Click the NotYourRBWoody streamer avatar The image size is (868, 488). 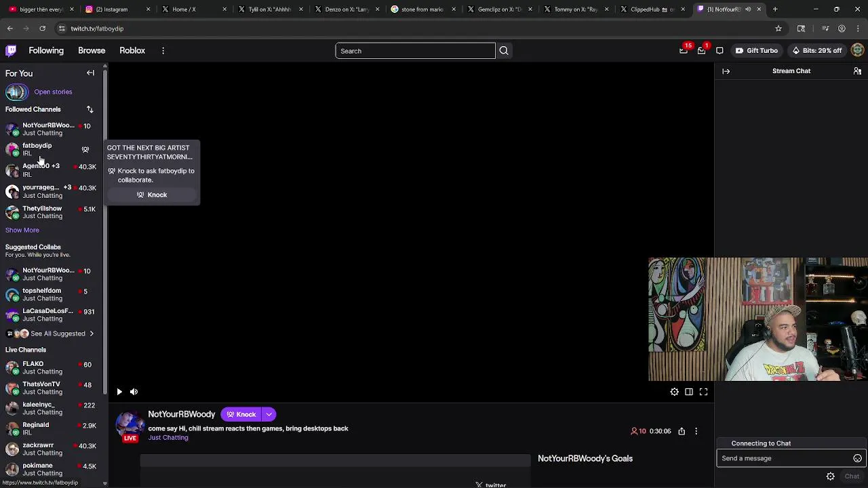click(x=130, y=425)
